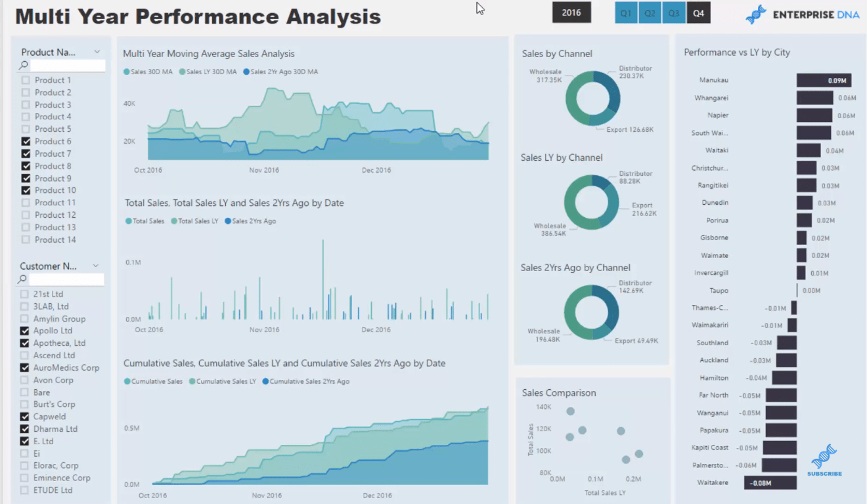Click the Waitakere negative bar
This screenshot has width=867, height=504.
(x=770, y=482)
